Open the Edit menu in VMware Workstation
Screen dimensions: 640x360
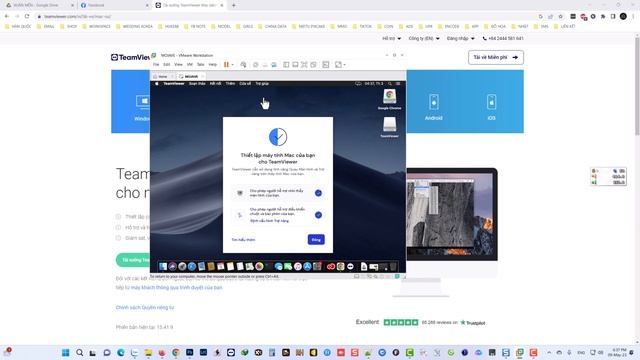pos(167,64)
